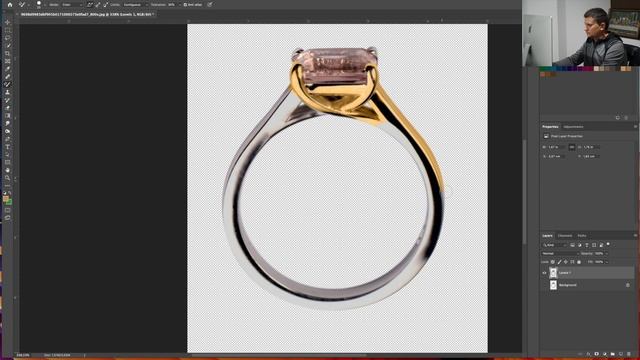Click the highlighted Color Replacement brush tool

[7, 84]
